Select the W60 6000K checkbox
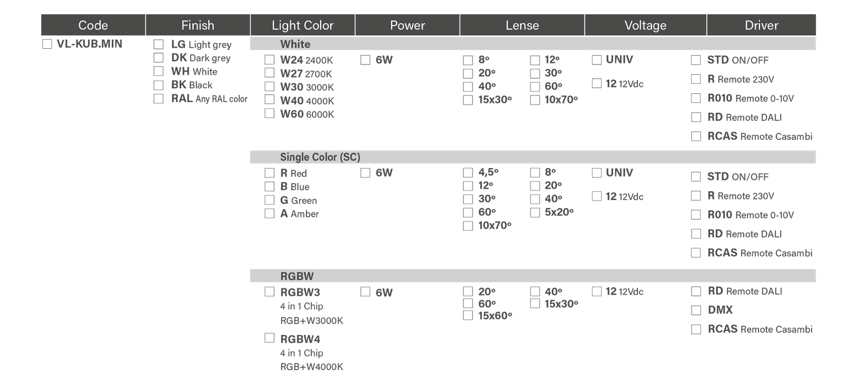Screen dimensions: 868x381 pyautogui.click(x=270, y=113)
